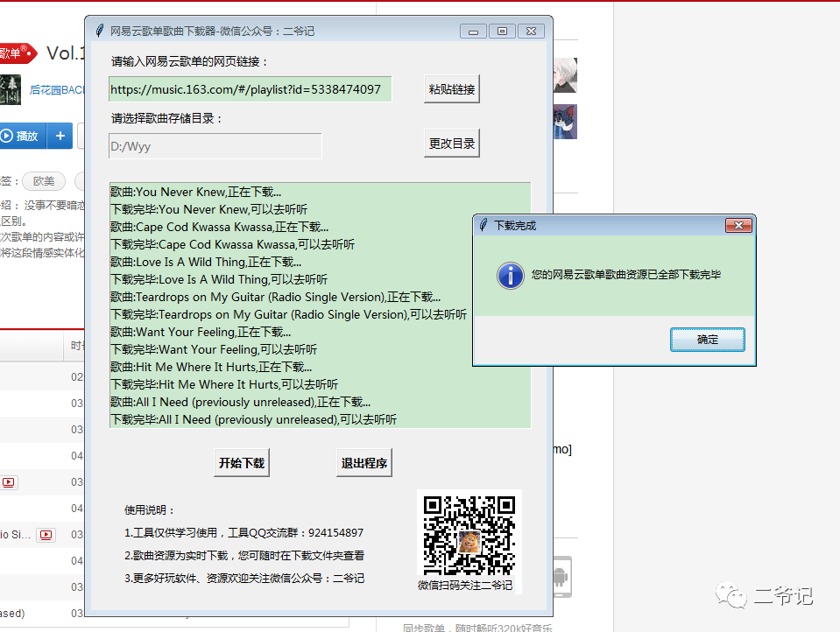Viewport: 840px width, 632px height.
Task: Click log line '下载完毕:Cape Cod Kwassa Kwassa,可以去听听'
Action: pyautogui.click(x=232, y=245)
